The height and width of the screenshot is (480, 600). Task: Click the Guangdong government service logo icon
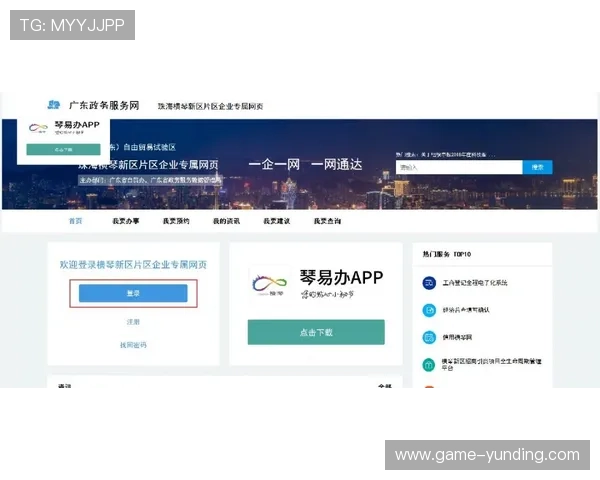click(54, 104)
